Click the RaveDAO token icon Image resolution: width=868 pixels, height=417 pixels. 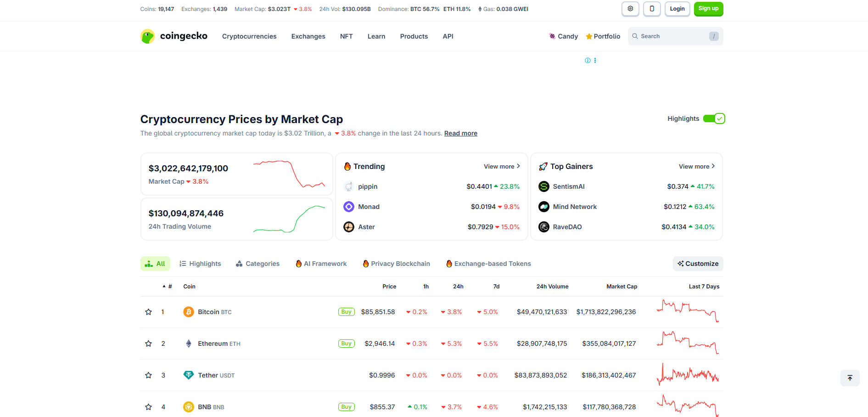click(x=544, y=227)
